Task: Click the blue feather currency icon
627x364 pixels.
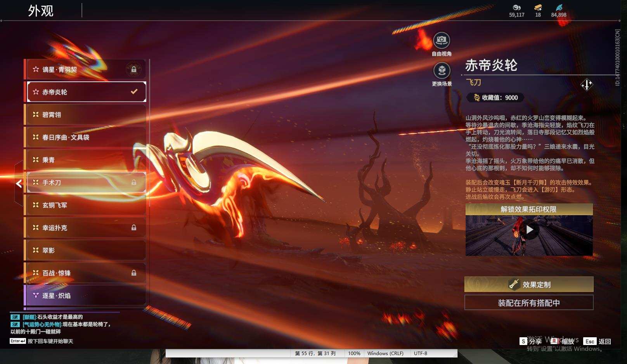Action: (x=559, y=7)
